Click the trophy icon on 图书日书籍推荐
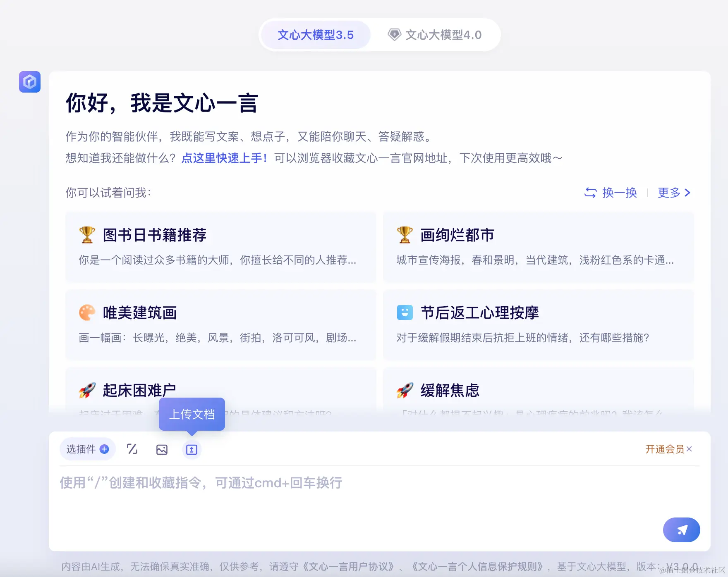Viewport: 728px width, 577px height. [x=87, y=235]
